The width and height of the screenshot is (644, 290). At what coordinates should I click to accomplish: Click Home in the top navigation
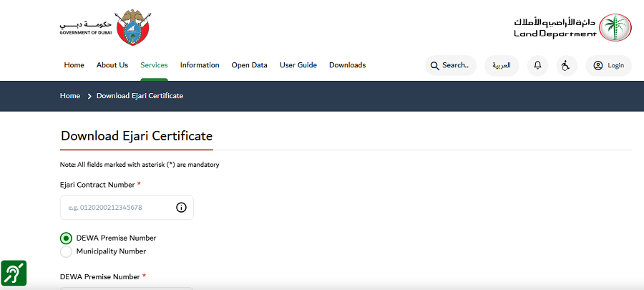pyautogui.click(x=74, y=65)
